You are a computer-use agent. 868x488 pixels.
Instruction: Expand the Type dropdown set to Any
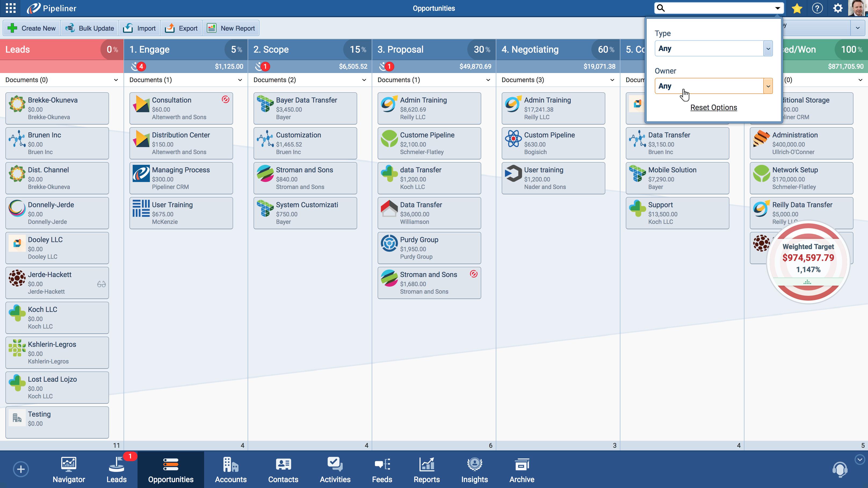(x=768, y=49)
